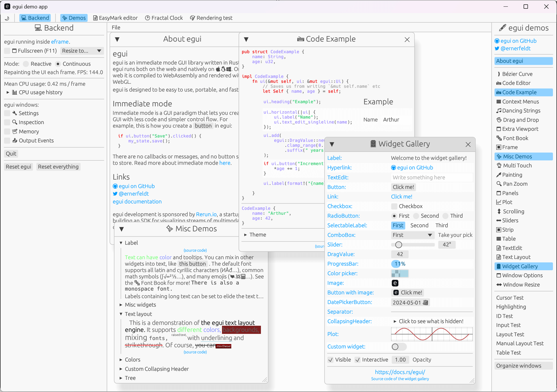
Task: Click the Dancing Strings music note icon
Action: (499, 111)
